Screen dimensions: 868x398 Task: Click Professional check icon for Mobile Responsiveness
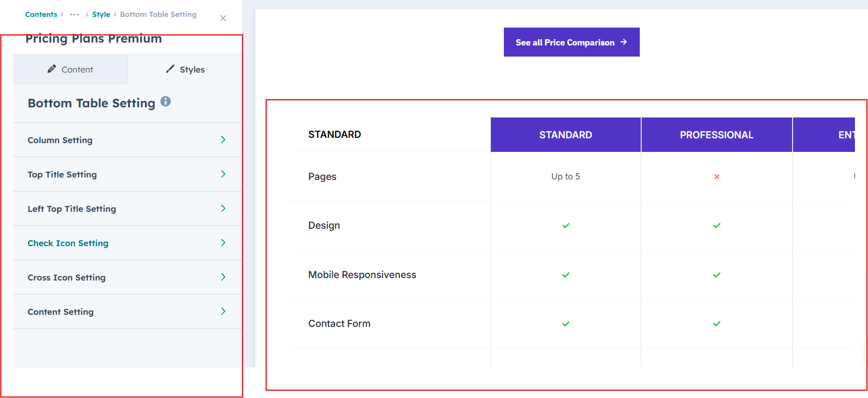pyautogui.click(x=717, y=275)
